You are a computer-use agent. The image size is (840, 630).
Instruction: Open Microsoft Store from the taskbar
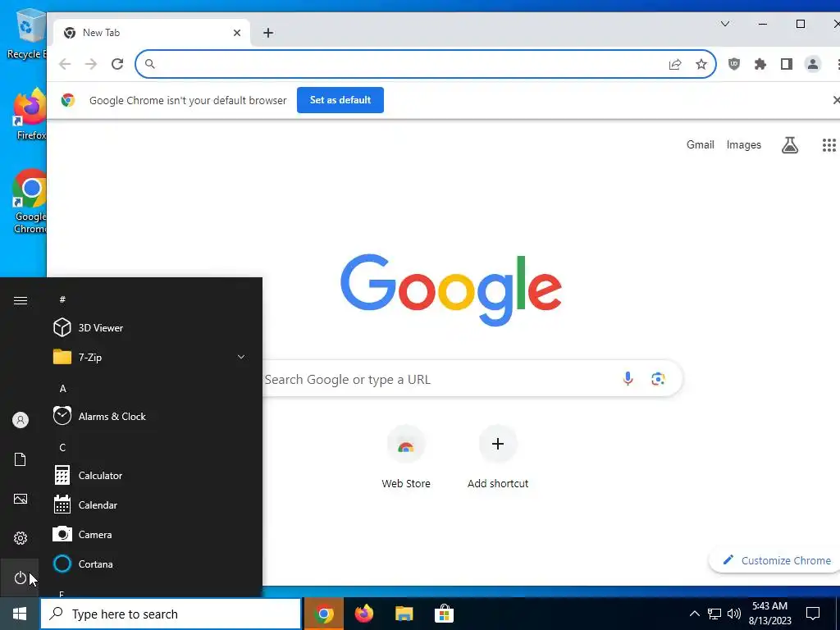coord(444,614)
